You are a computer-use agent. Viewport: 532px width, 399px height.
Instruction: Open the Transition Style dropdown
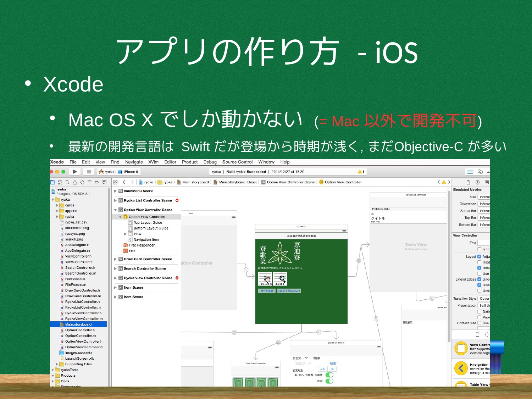point(484,299)
